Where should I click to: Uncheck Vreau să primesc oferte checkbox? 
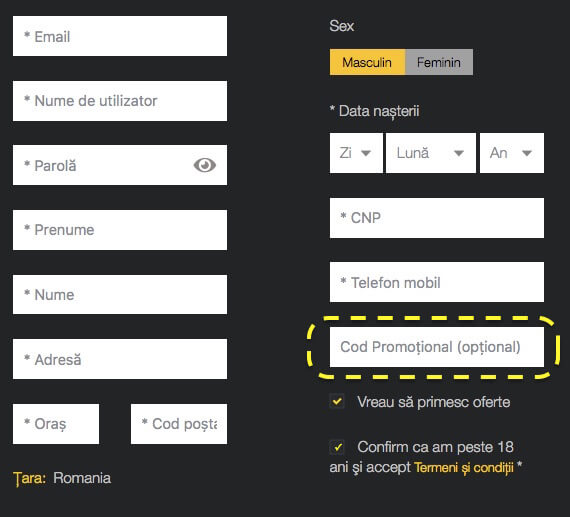[x=337, y=401]
